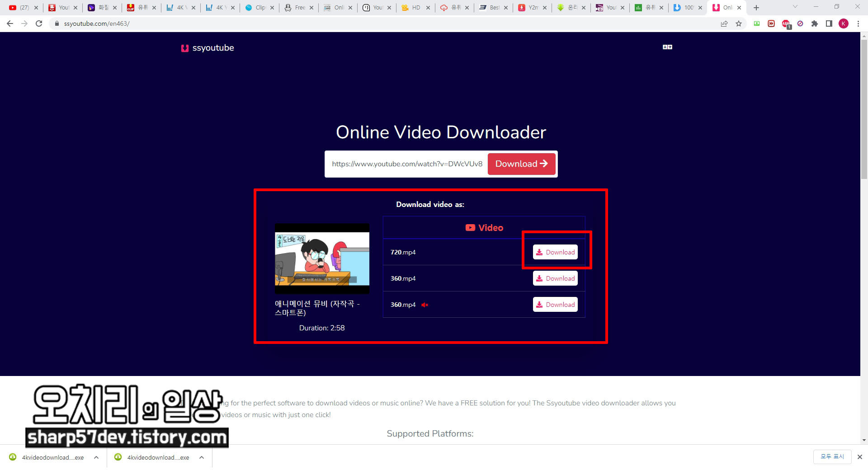Click the video title text
This screenshot has height=470, width=868.
point(317,308)
